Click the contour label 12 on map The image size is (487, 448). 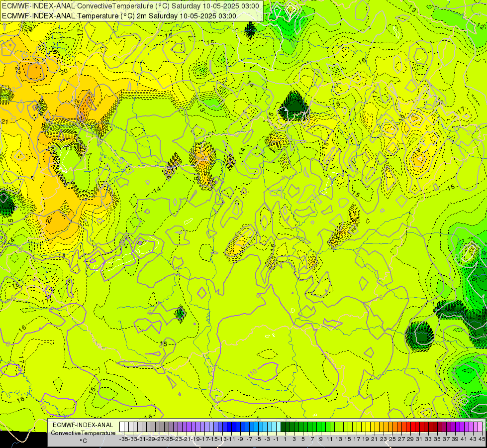tap(480, 25)
